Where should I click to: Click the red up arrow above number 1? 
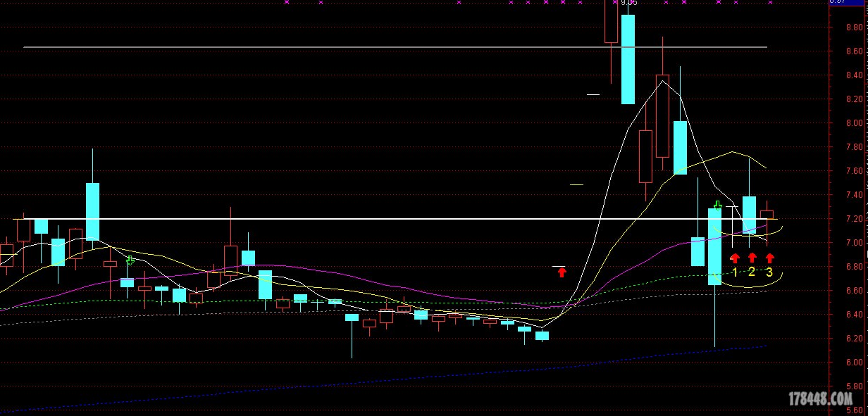coord(735,258)
